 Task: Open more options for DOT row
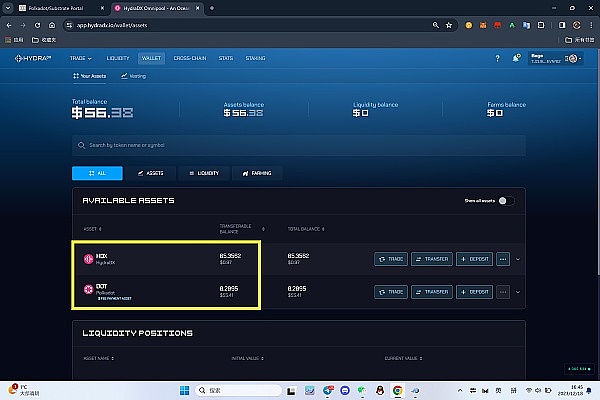[x=503, y=291]
